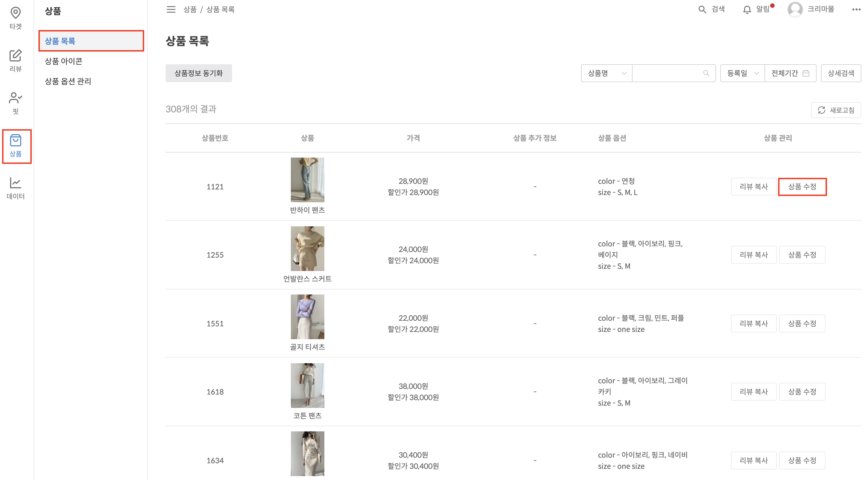Expand the 등록일 date-type dropdown
The image size is (868, 480).
[742, 73]
